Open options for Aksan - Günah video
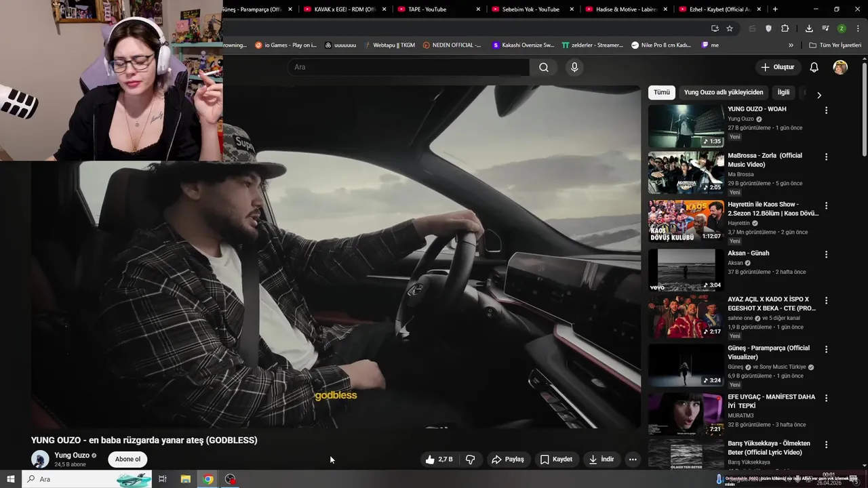868x488 pixels. click(x=826, y=254)
